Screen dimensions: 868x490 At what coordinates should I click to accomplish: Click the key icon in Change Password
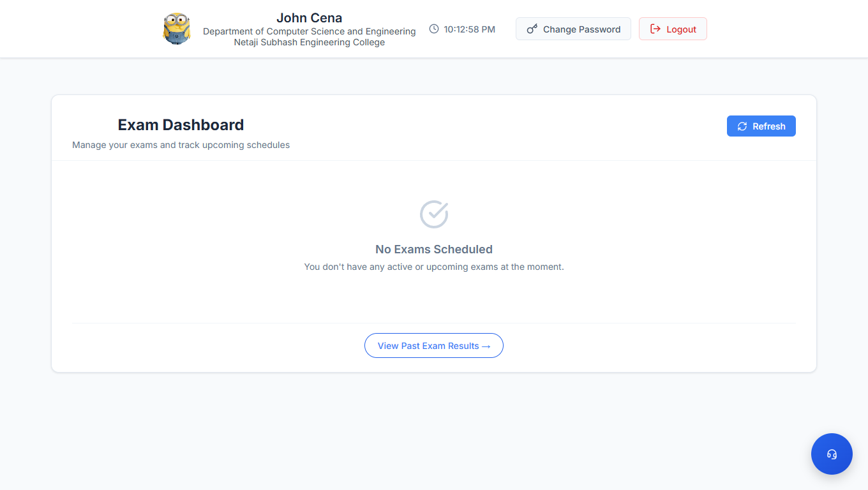pos(532,29)
